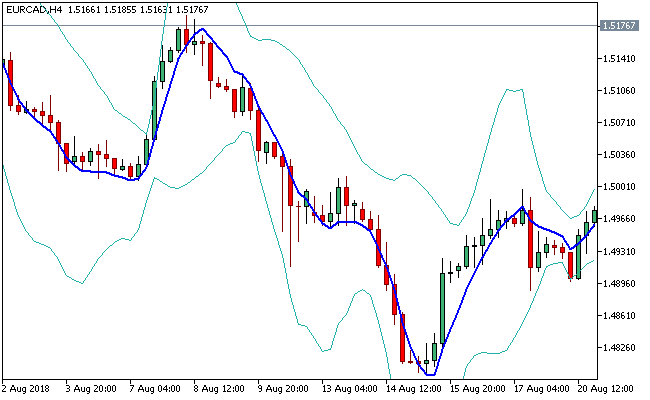The height and width of the screenshot is (400, 650).
Task: Click the 1.51410 price axis label
Action: tap(620, 59)
